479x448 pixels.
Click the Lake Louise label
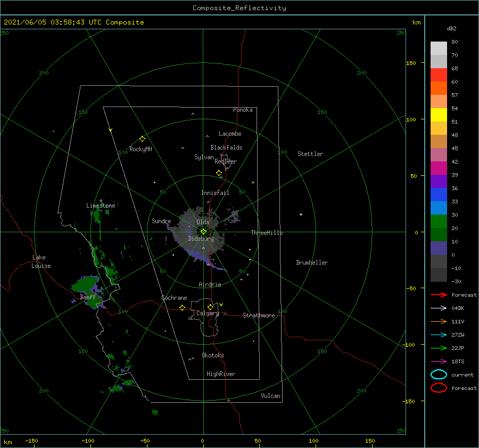pos(41,262)
